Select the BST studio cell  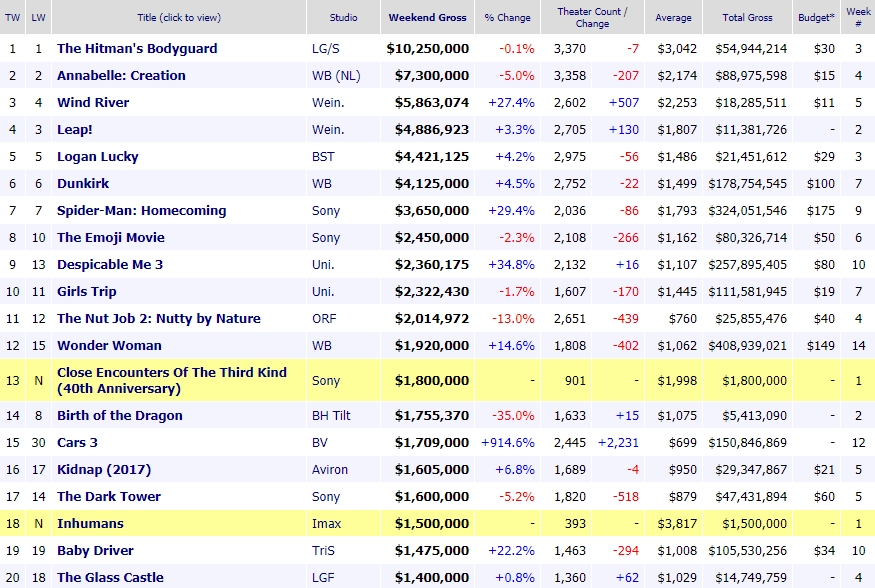coord(323,156)
